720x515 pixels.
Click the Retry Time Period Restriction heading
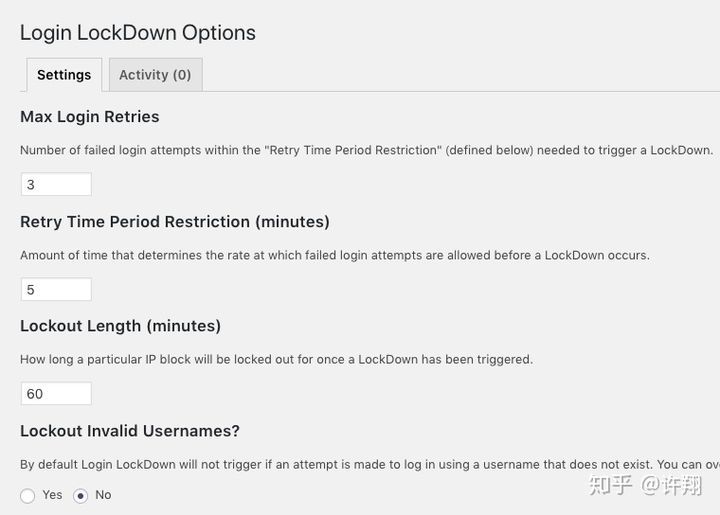point(175,222)
